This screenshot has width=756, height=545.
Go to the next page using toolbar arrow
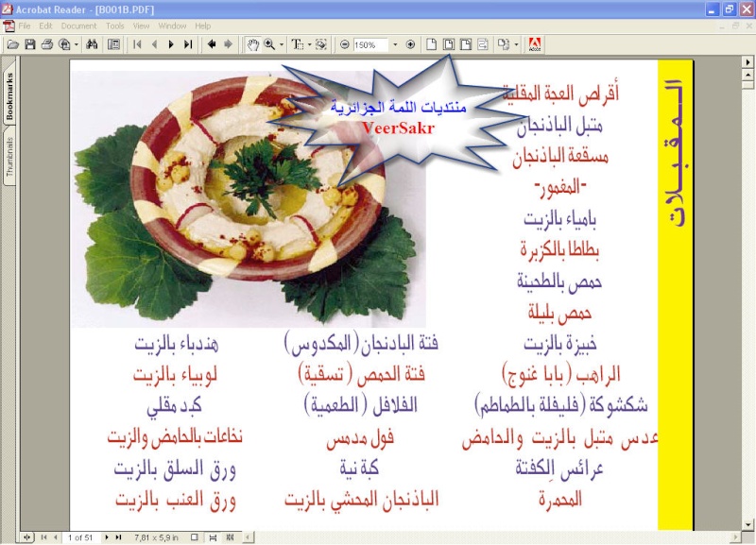[171, 44]
